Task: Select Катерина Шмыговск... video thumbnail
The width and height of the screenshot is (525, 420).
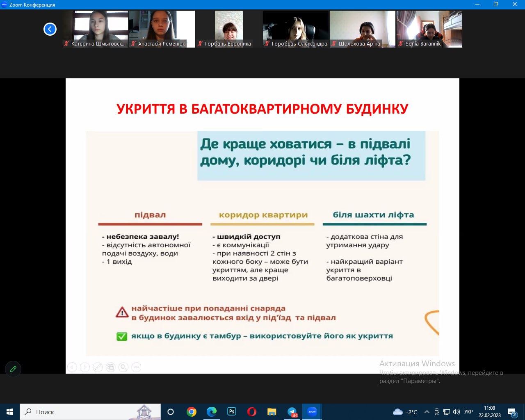Action: (x=96, y=29)
